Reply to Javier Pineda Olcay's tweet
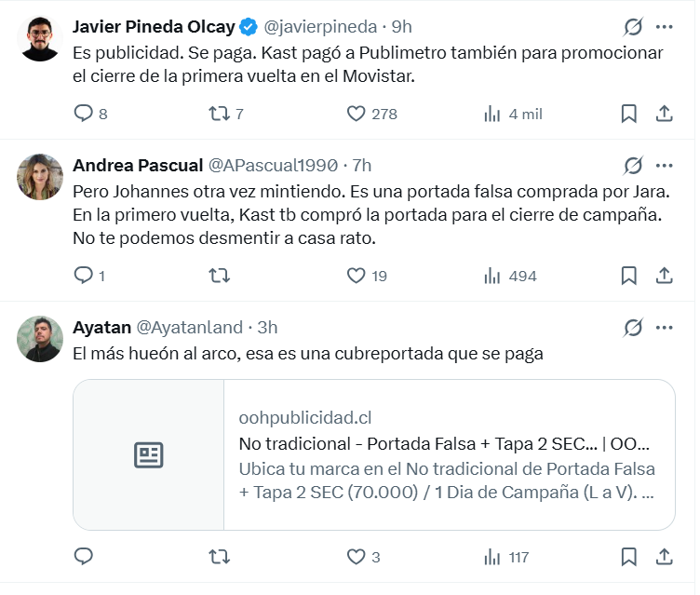The image size is (700, 595). 84,114
